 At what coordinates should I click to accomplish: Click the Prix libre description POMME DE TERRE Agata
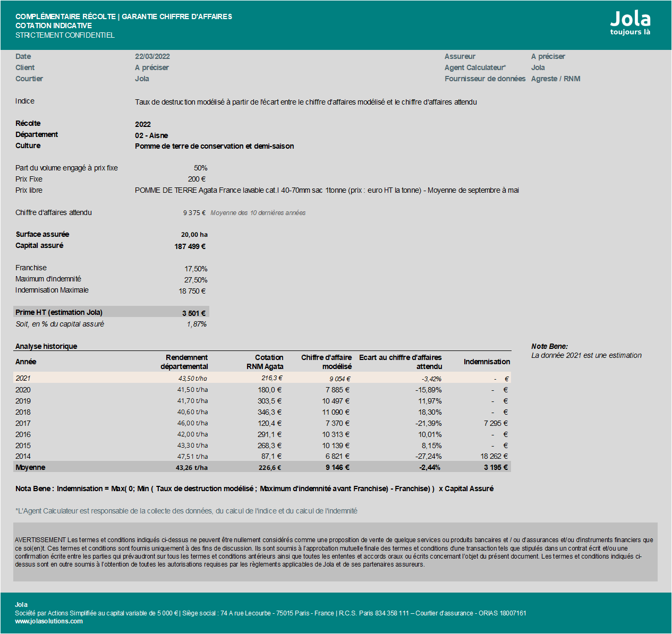tap(327, 190)
